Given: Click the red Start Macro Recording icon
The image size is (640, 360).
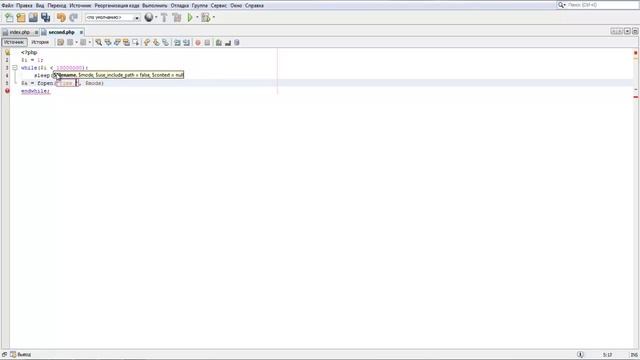Looking at the screenshot, I should click(198, 42).
